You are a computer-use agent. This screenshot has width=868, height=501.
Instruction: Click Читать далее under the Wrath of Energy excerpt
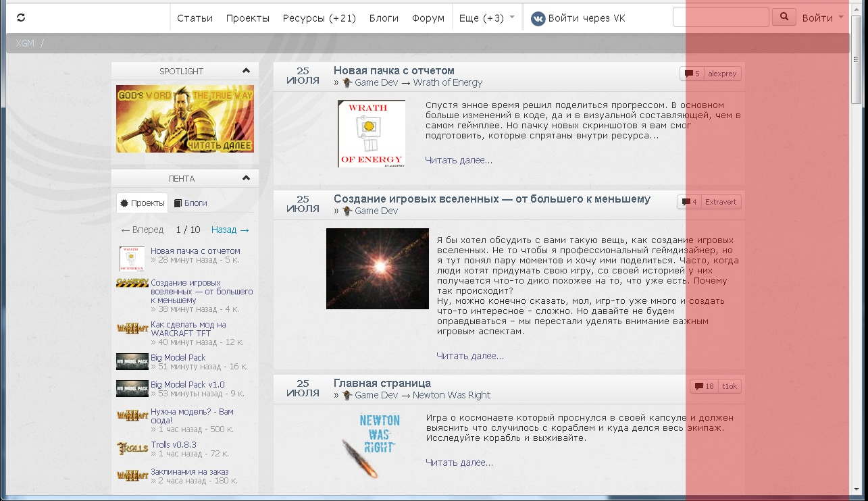[x=459, y=160]
